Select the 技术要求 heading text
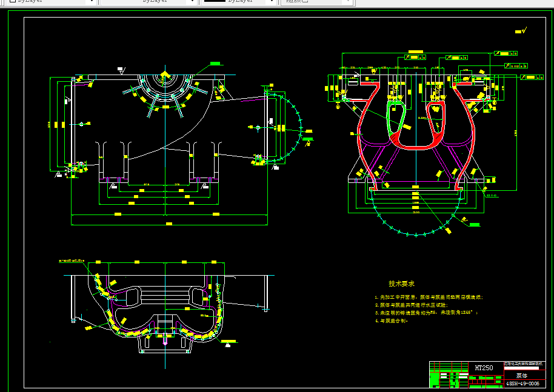The width and height of the screenshot is (554, 392). coord(401,284)
